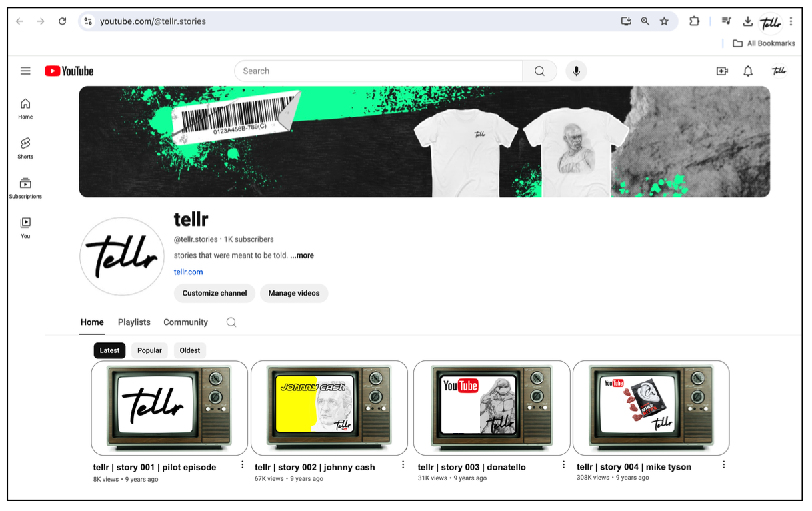Go back using browser back arrow
This screenshot has width=812, height=511.
pos(19,21)
